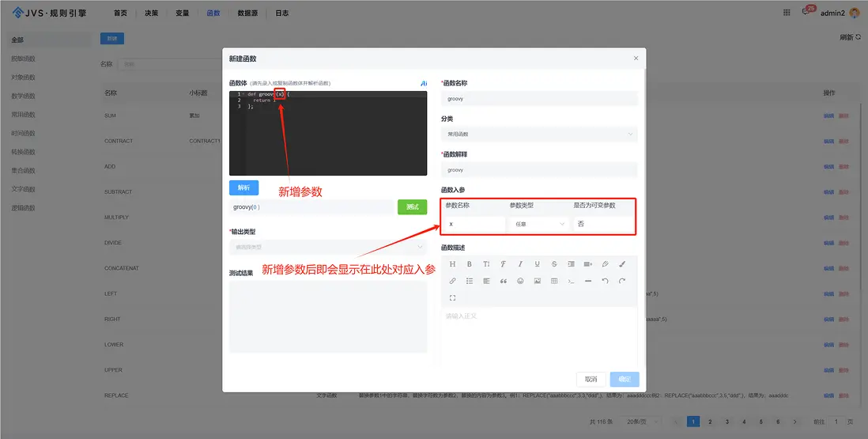Image resolution: width=868 pixels, height=439 pixels.
Task: Insert horizontal divider line in editor
Action: pos(588,282)
